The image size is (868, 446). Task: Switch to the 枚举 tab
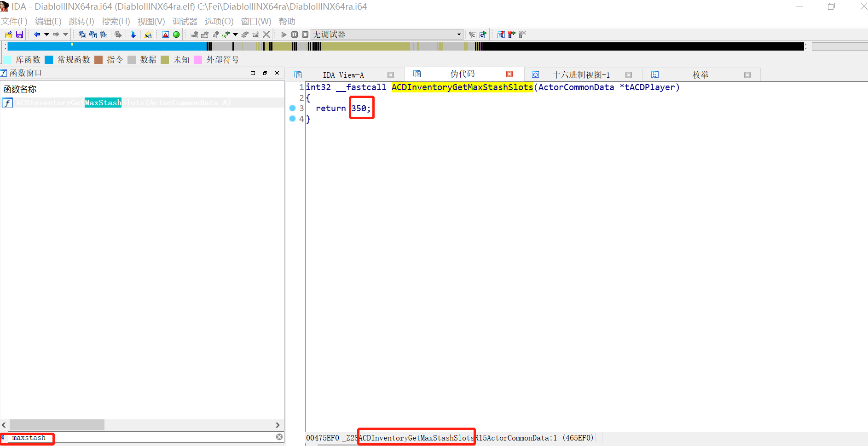700,75
